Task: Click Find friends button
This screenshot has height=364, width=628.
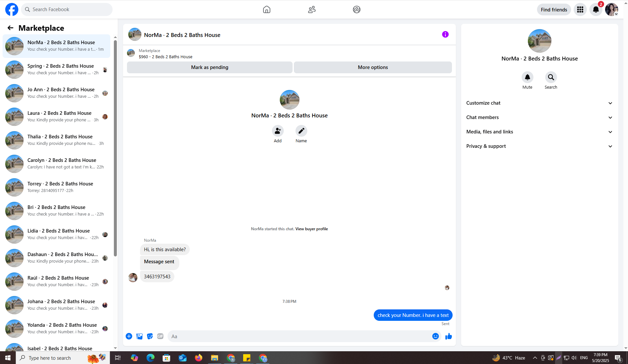Action: (554, 9)
